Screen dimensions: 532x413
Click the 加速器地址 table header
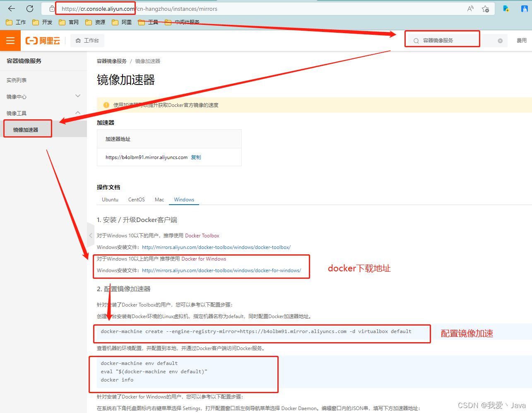[118, 139]
